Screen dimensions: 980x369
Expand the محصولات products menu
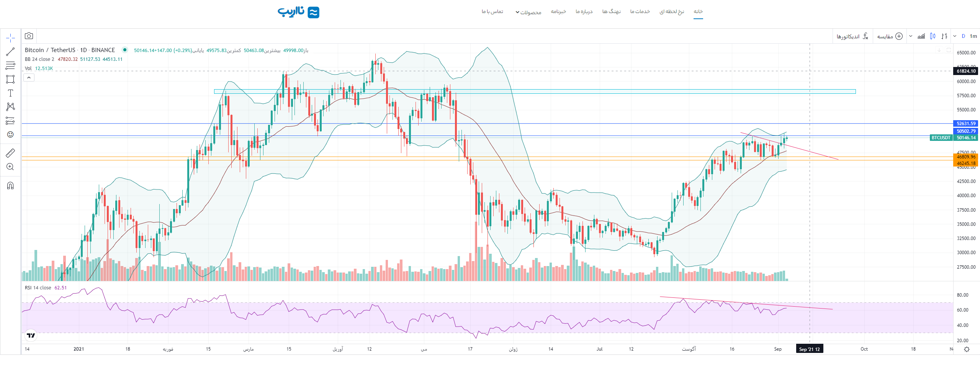pyautogui.click(x=528, y=12)
